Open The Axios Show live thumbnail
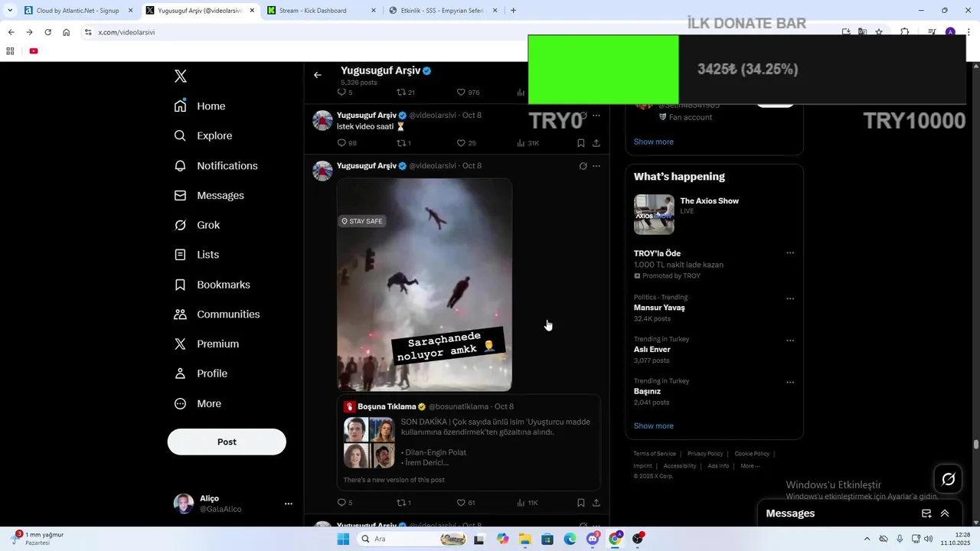This screenshot has height=551, width=980. tap(654, 214)
